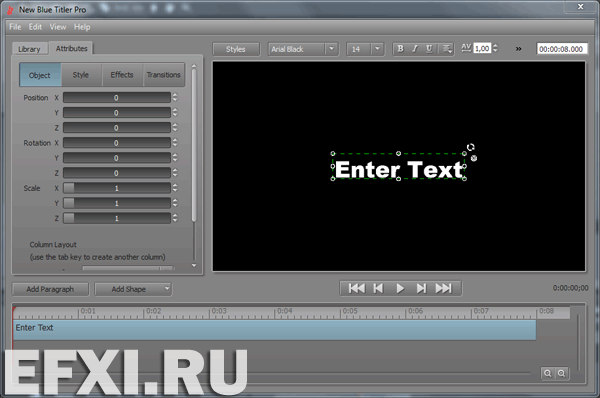Click right timeline zoom magnifier
The height and width of the screenshot is (398, 600).
click(561, 373)
